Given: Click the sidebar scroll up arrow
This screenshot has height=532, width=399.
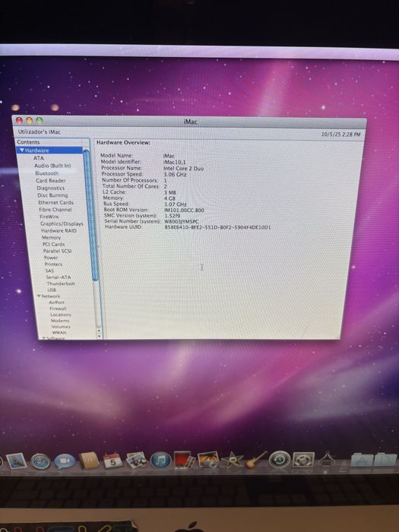Looking at the screenshot, I should coord(99,331).
